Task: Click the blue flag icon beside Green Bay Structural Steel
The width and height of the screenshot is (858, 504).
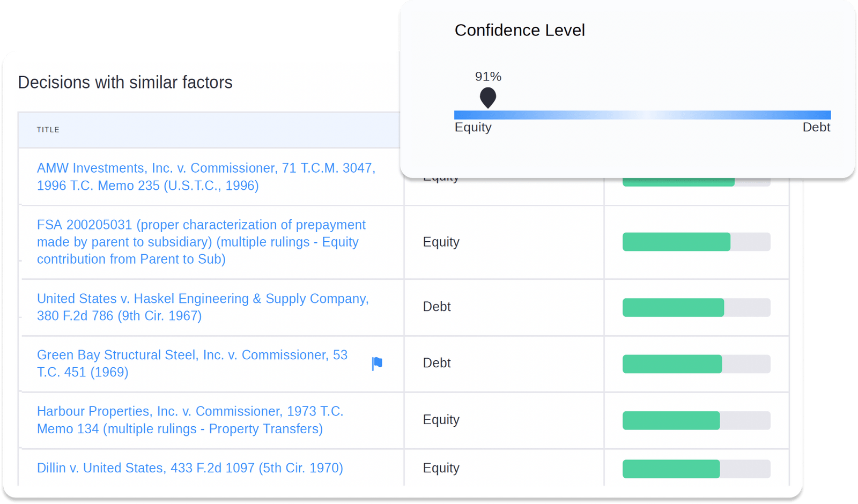Action: click(x=377, y=364)
